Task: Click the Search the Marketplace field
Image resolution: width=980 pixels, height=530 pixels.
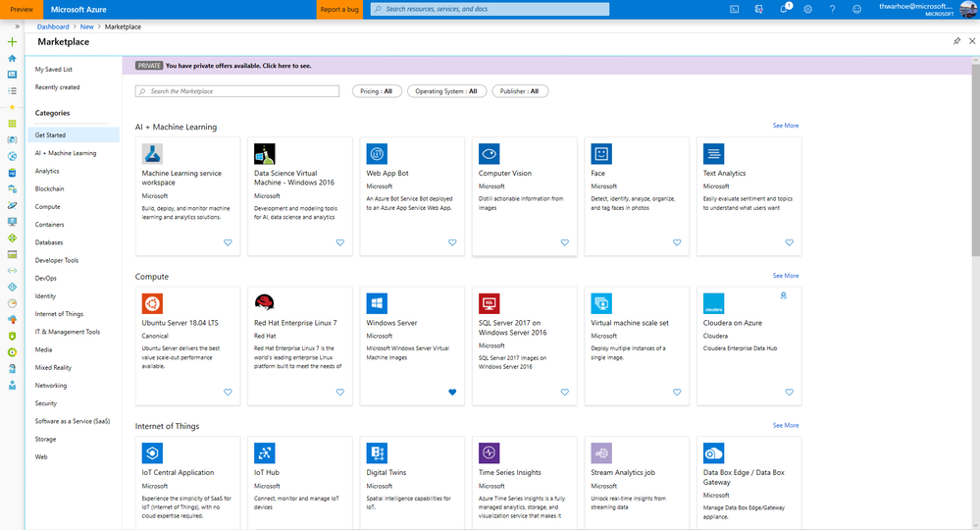Action: [x=236, y=91]
